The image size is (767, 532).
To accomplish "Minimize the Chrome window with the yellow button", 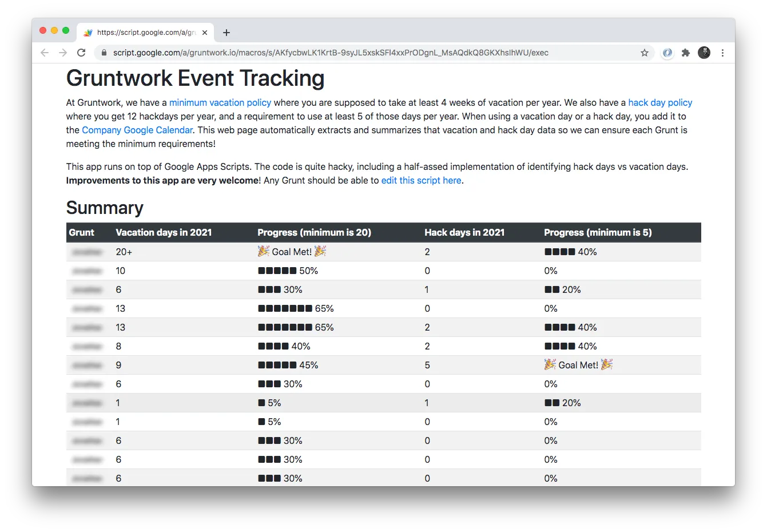I will tap(54, 30).
